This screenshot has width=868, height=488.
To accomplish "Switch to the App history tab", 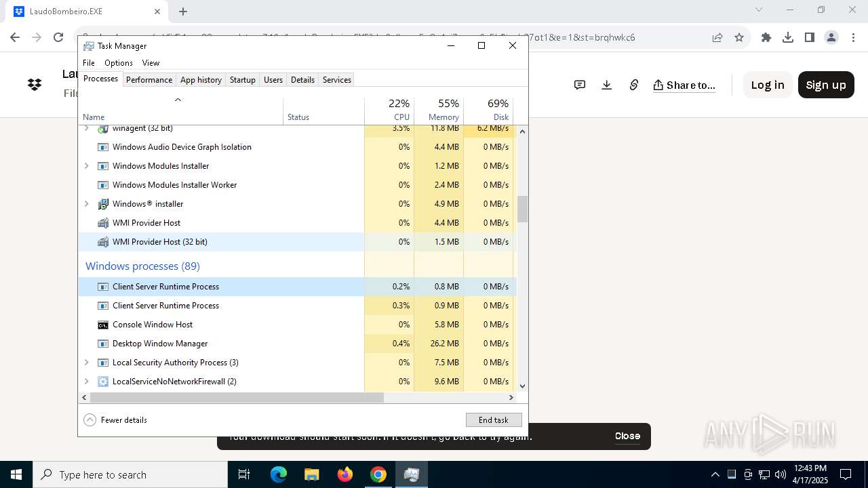I will (201, 79).
